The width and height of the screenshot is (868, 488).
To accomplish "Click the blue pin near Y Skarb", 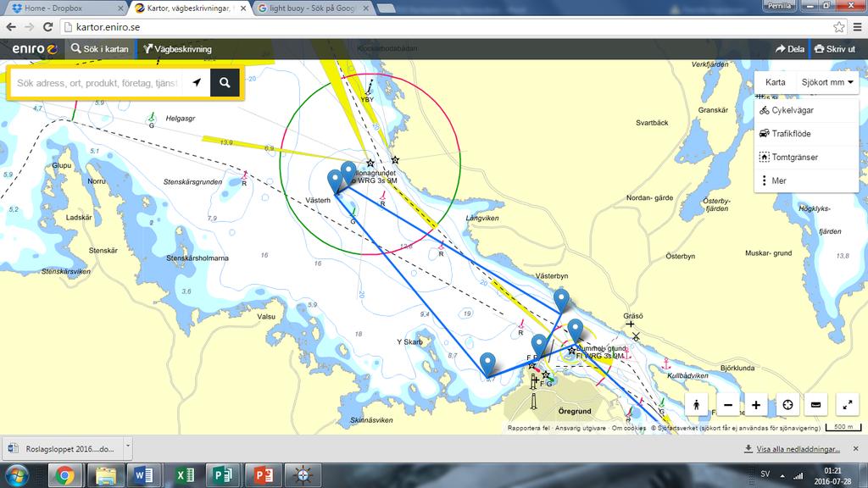I will click(487, 364).
